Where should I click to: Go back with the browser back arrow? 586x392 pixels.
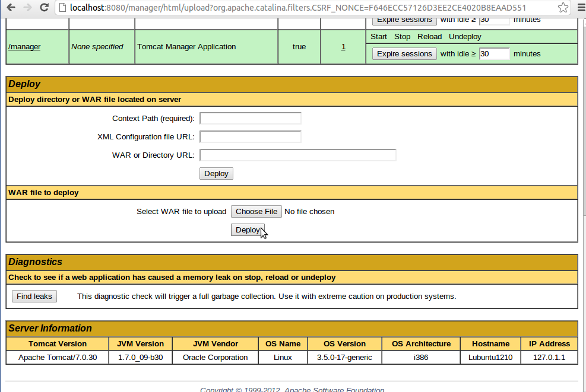pyautogui.click(x=11, y=7)
